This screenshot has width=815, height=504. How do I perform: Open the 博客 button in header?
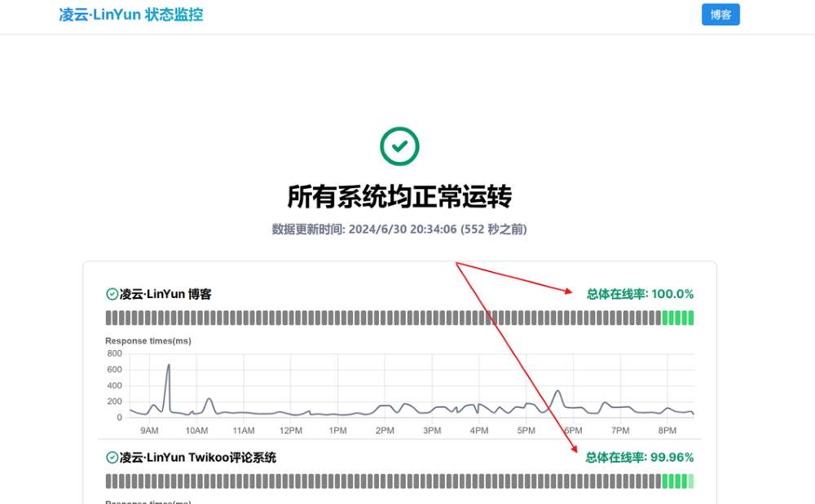(x=720, y=15)
